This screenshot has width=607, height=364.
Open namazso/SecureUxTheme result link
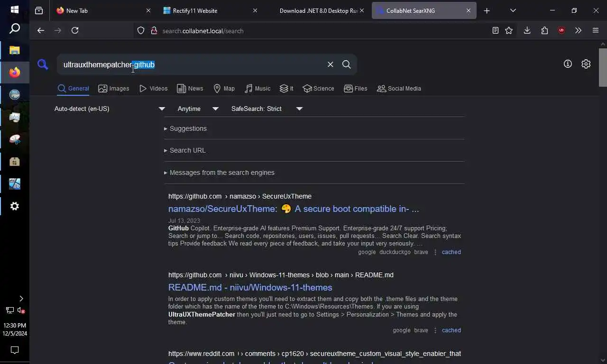click(x=294, y=209)
